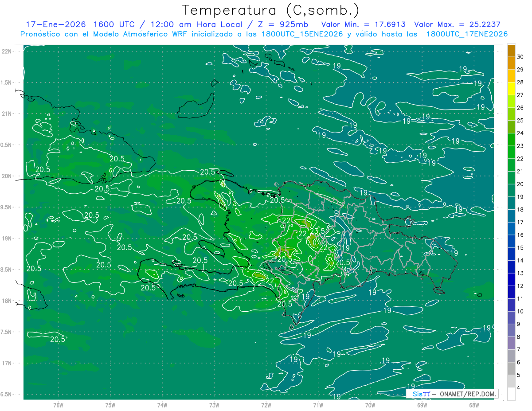Click the legend scale value "30"
The width and height of the screenshot is (532, 411).
pyautogui.click(x=520, y=57)
